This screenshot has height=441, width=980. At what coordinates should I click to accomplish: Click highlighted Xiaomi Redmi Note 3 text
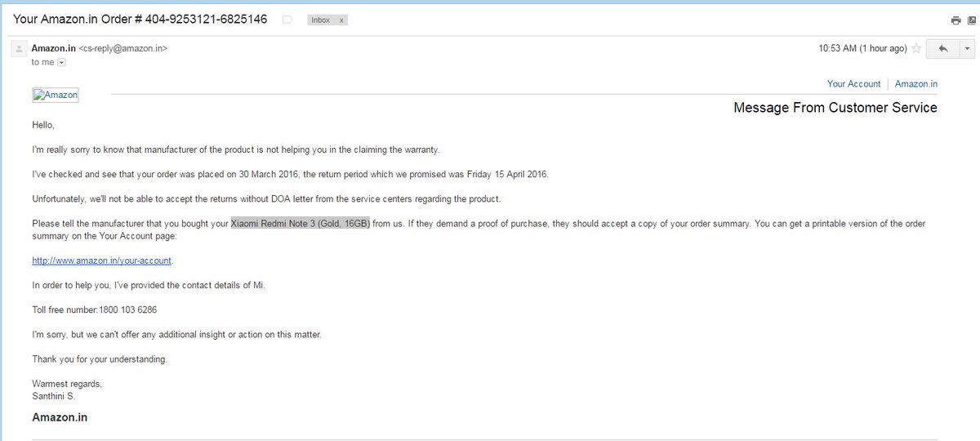coord(301,224)
